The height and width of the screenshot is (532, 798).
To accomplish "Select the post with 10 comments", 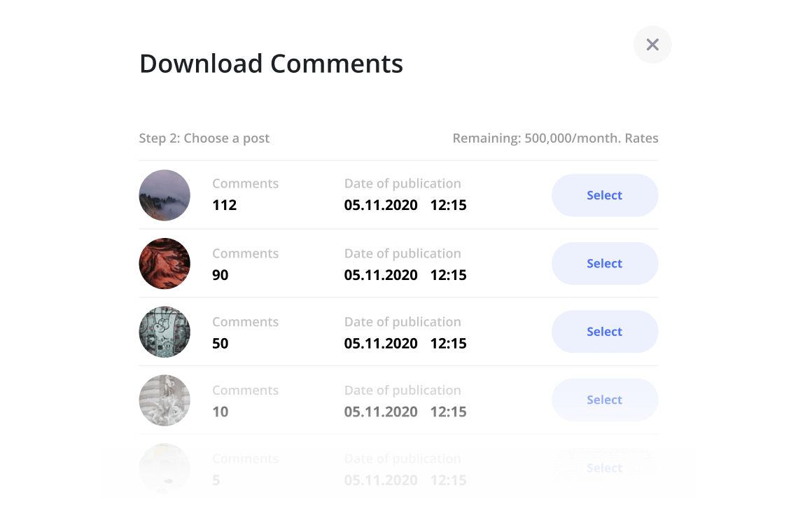I will tap(604, 400).
